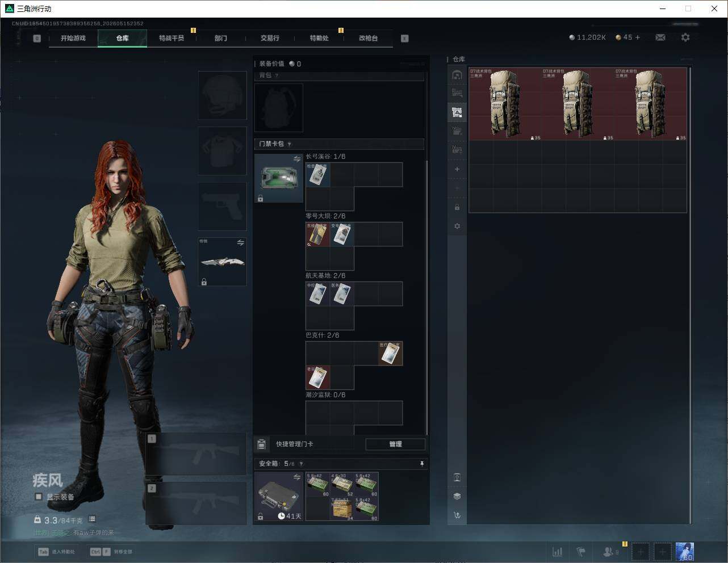
Task: Click primary weapon slot 1
Action: tap(196, 454)
